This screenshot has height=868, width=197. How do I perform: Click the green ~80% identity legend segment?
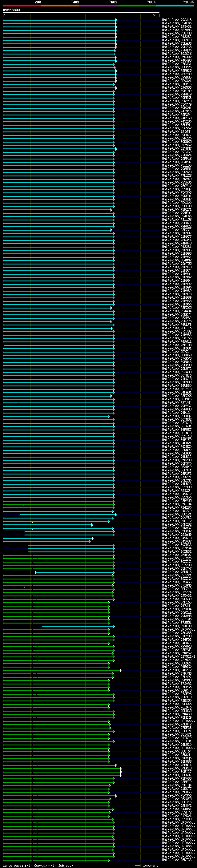click(x=137, y=6)
